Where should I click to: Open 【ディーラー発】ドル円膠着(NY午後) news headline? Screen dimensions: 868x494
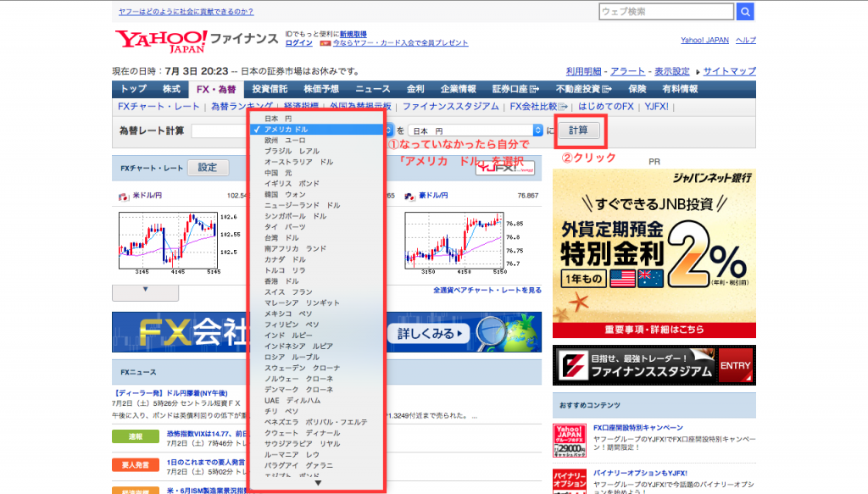(170, 393)
